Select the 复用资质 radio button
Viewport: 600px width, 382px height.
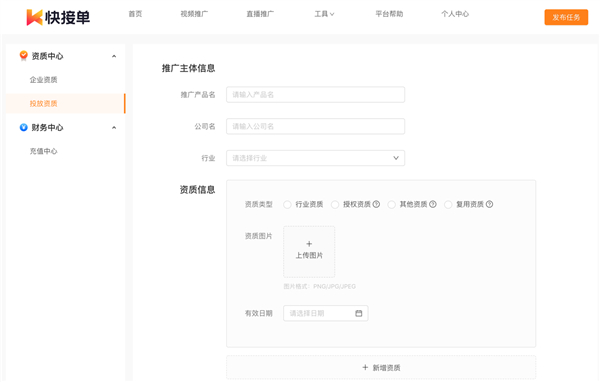coord(448,205)
